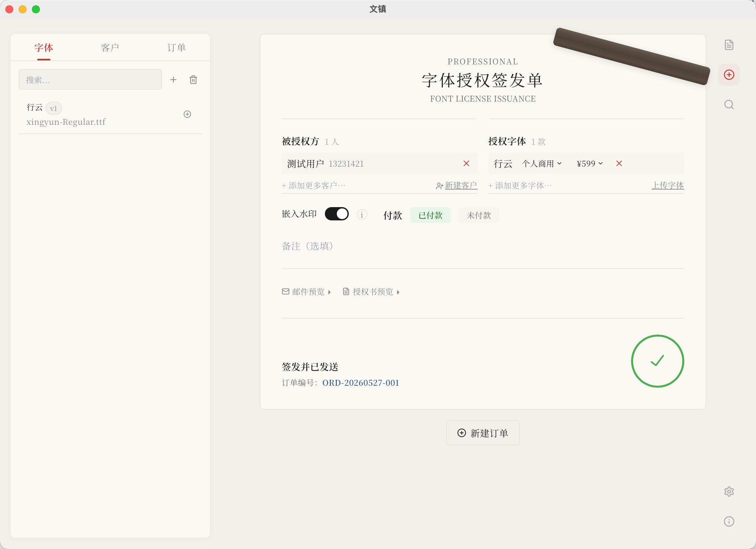Focus the 搜索 font search field
Viewport: 756px width, 549px height.
point(90,80)
